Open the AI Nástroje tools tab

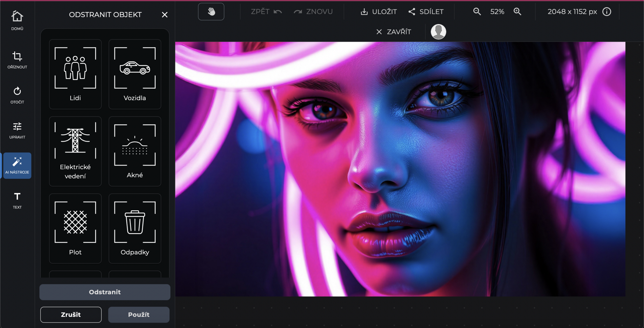point(17,165)
